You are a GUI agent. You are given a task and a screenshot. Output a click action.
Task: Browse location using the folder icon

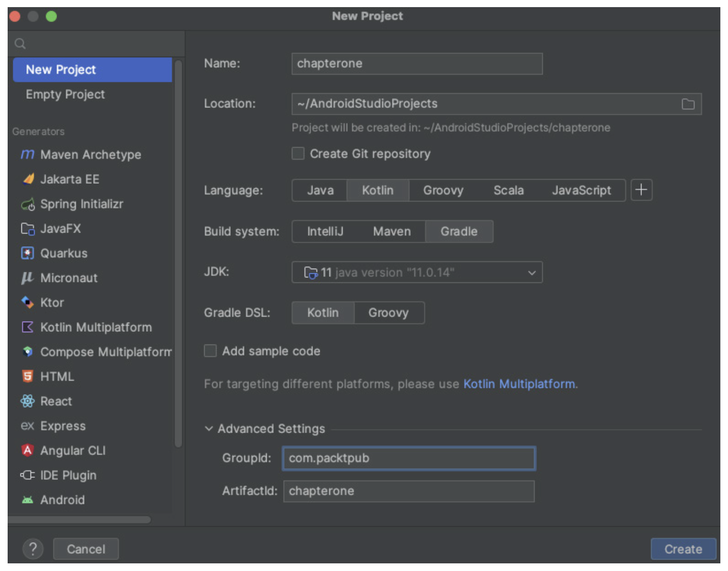pyautogui.click(x=688, y=104)
